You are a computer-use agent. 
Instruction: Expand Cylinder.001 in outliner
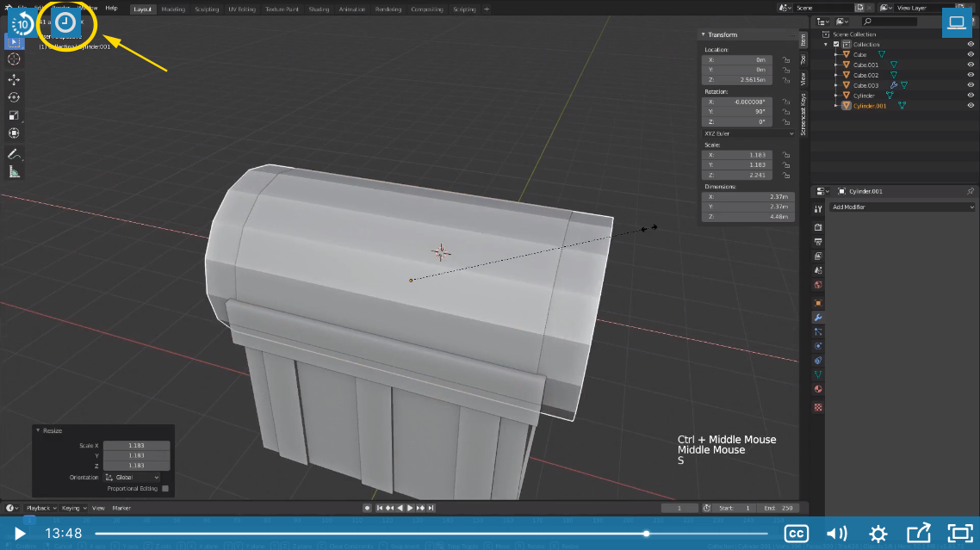[x=836, y=106]
